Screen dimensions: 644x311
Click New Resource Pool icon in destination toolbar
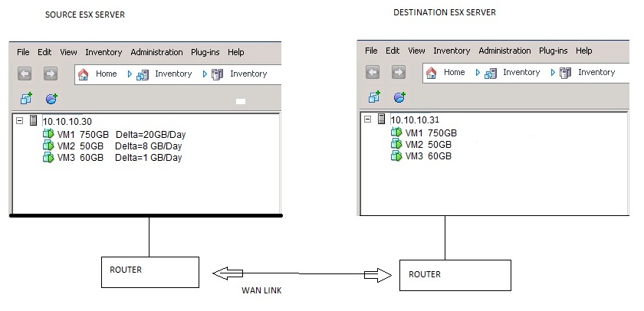[x=399, y=97]
